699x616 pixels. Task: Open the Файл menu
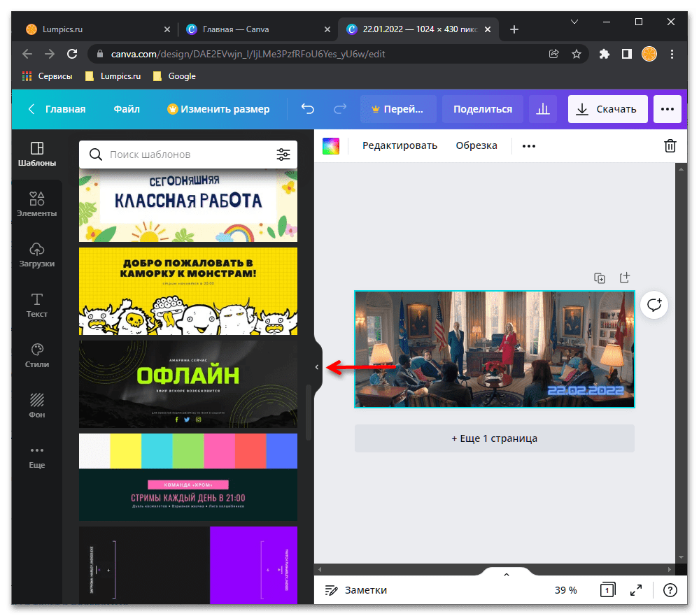127,109
